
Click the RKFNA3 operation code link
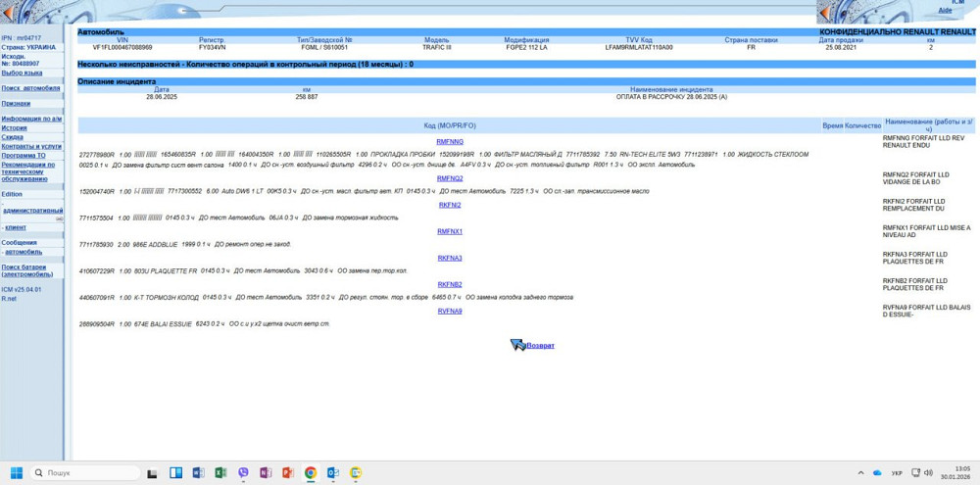click(x=450, y=258)
